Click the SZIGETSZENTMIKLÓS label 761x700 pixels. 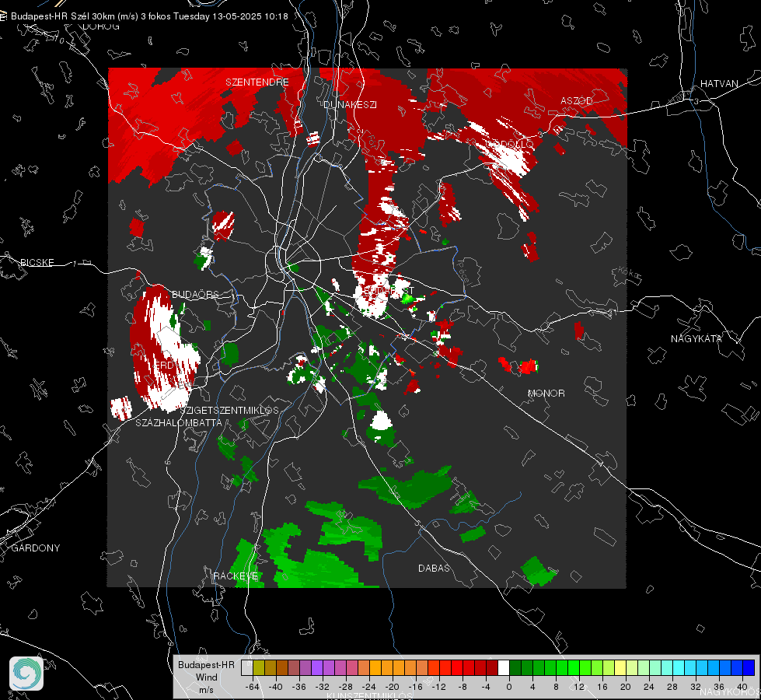pyautogui.click(x=229, y=410)
